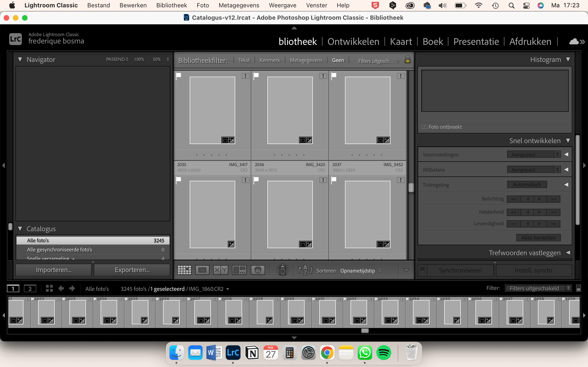Open survey view icon

[239, 270]
